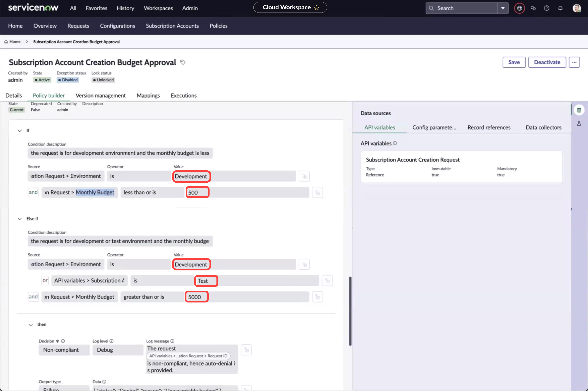This screenshot has height=391, width=588.
Task: Open the History menu
Action: [x=125, y=8]
